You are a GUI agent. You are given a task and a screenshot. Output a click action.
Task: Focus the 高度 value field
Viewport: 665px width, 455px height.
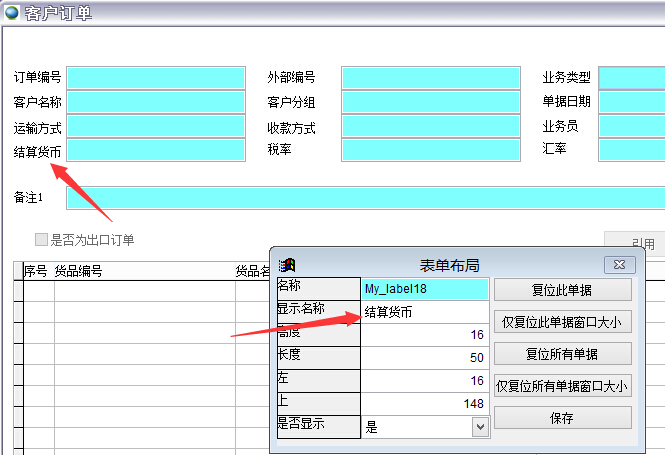tap(425, 336)
